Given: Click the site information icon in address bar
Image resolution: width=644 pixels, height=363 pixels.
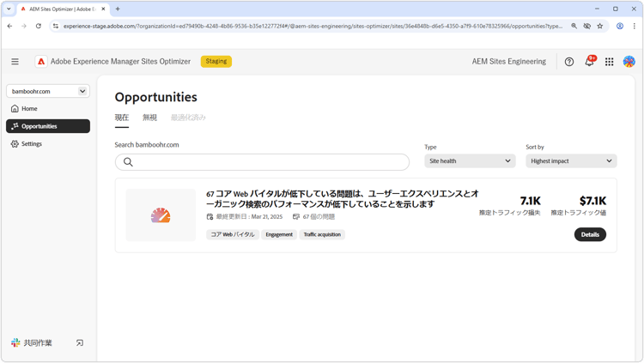Looking at the screenshot, I should (x=56, y=26).
